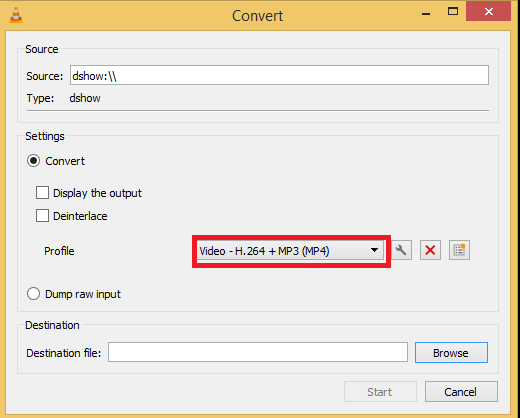Focus the Source field containing dshow:\\
This screenshot has width=520, height=418.
coord(279,75)
